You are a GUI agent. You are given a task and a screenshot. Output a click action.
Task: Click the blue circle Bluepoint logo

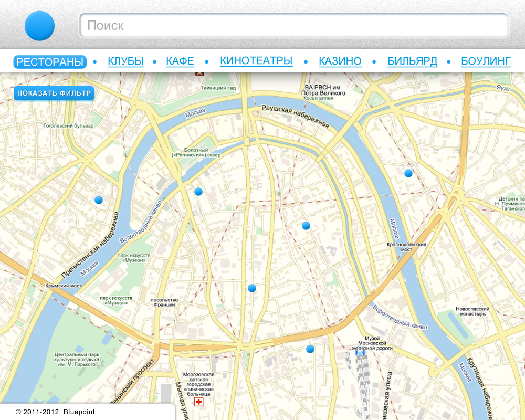(x=39, y=25)
